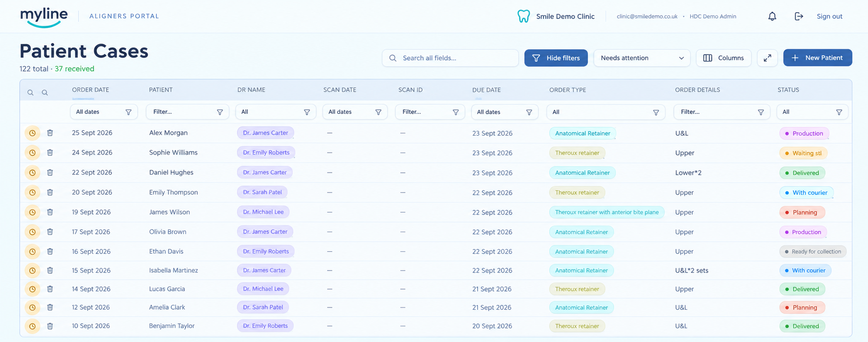Open the Needs attention dropdown

coord(642,58)
